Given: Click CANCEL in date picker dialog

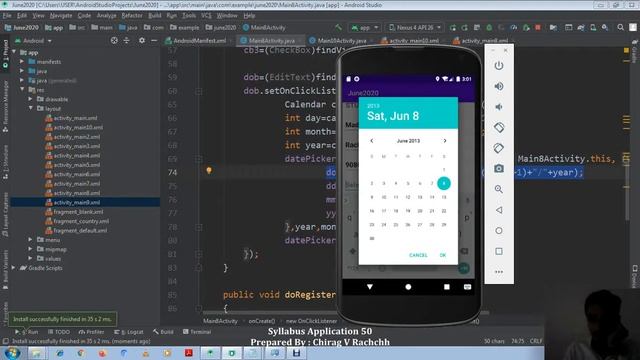Looking at the screenshot, I should coord(418,255).
